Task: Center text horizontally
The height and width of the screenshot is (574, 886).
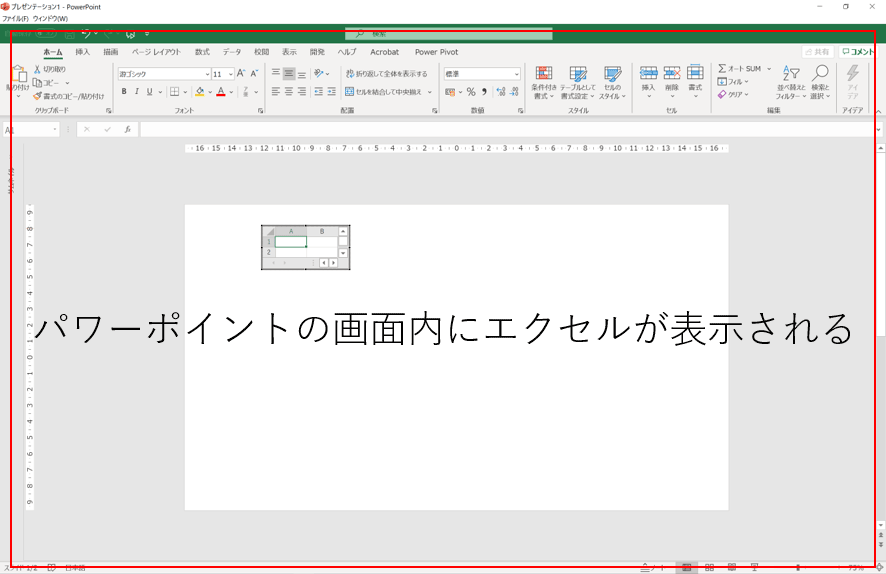Action: (289, 92)
